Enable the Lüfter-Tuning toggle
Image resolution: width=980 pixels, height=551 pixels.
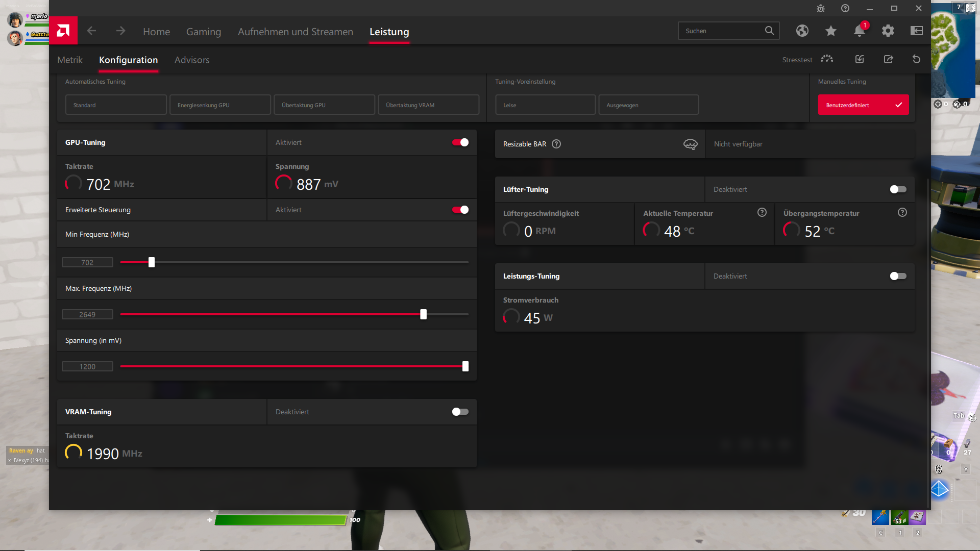coord(898,189)
